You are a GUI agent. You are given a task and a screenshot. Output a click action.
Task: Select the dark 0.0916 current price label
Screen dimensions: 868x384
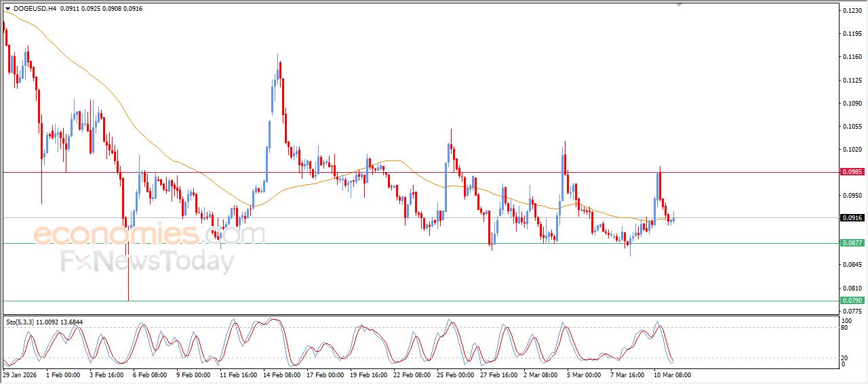coord(852,218)
